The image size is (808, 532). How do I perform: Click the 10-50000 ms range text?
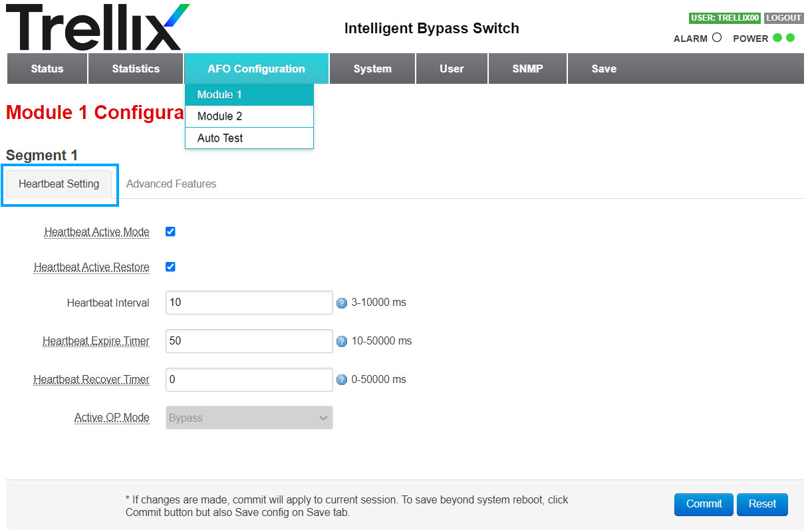[382, 341]
